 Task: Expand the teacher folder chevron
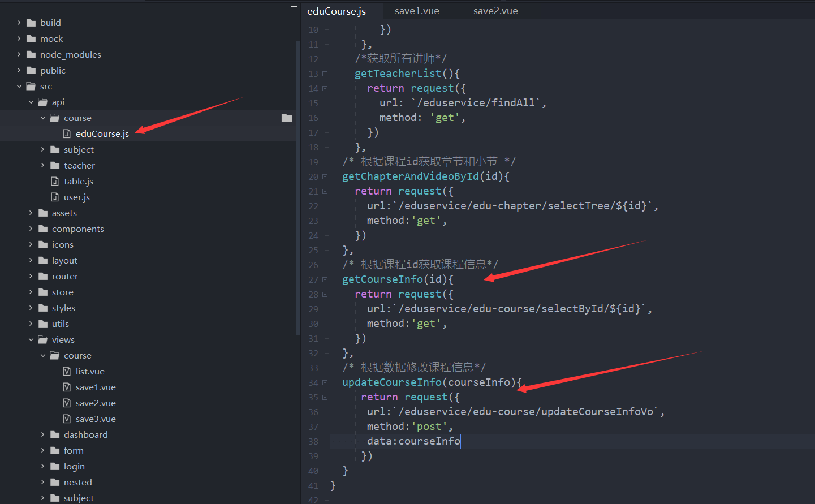tap(42, 166)
